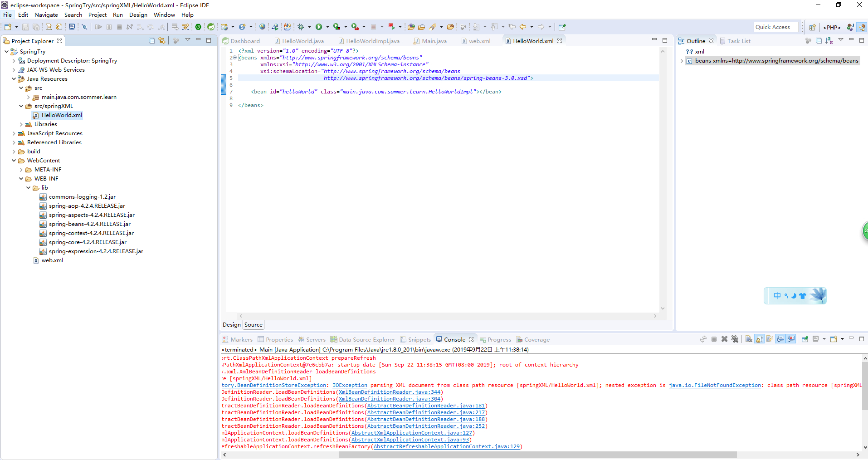Image resolution: width=868 pixels, height=460 pixels.
Task: Expand the beans element in Outline
Action: point(682,61)
